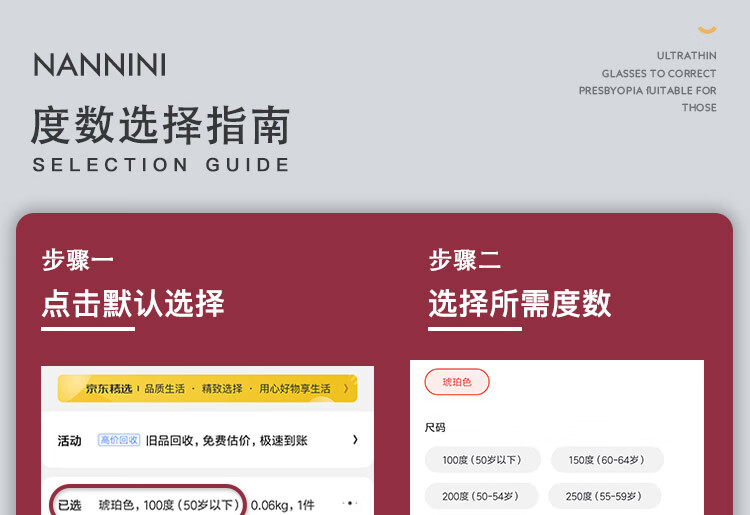Click the 已选 琥珀色 100度 selection
Image resolution: width=750 pixels, height=515 pixels.
pyautogui.click(x=170, y=504)
